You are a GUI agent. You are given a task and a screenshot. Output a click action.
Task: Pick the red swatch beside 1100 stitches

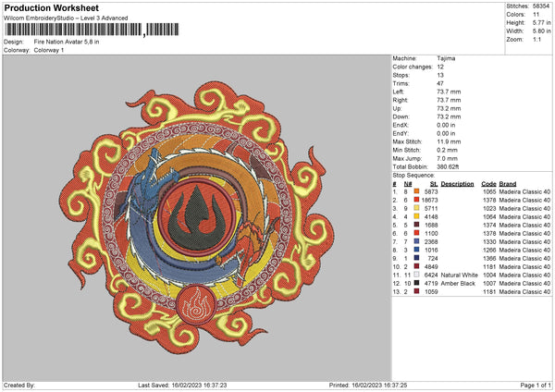[x=416, y=233]
